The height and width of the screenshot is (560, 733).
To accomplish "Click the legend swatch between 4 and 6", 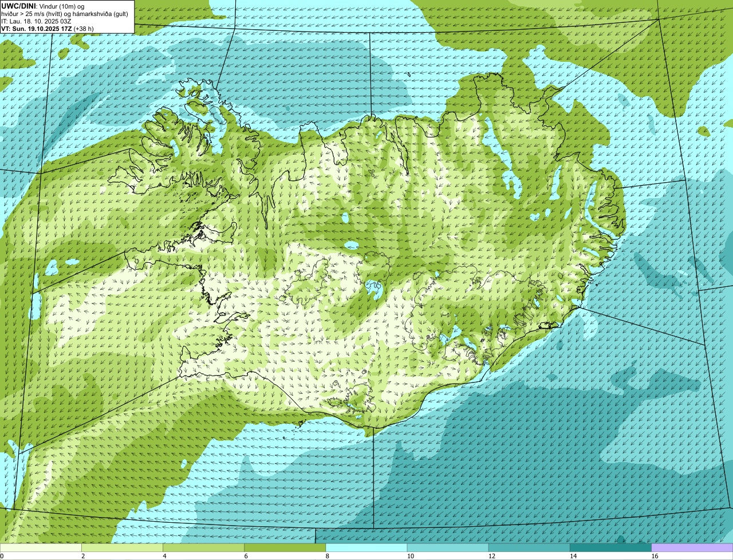I will point(203,547).
